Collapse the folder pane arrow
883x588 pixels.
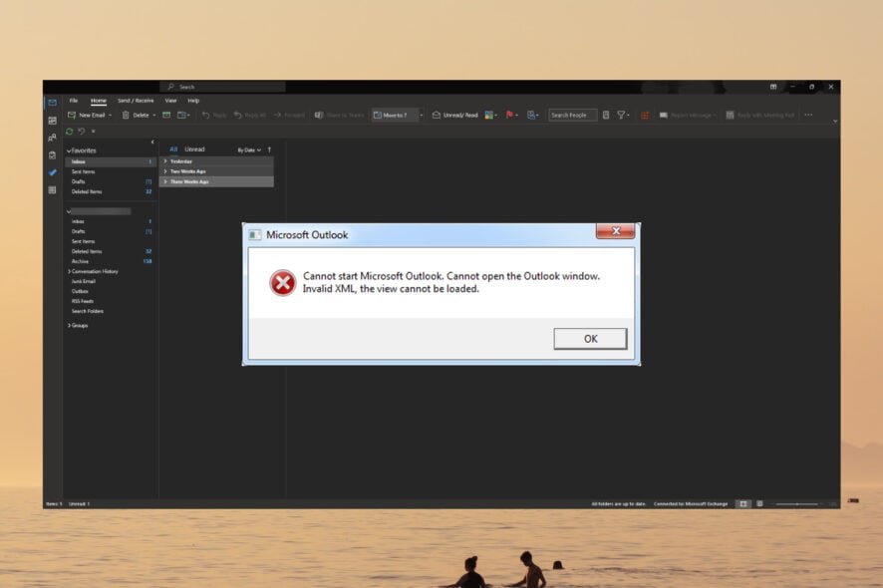click(x=152, y=142)
